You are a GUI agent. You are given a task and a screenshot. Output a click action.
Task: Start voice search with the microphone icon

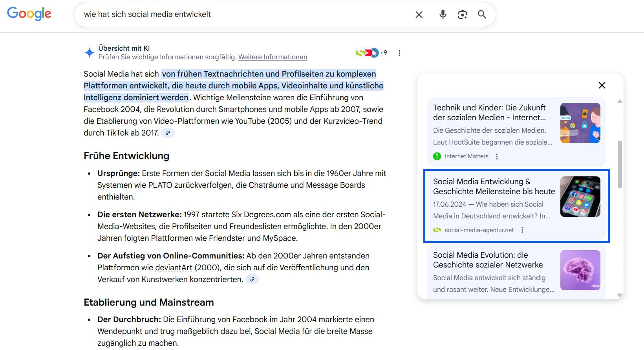(x=443, y=15)
